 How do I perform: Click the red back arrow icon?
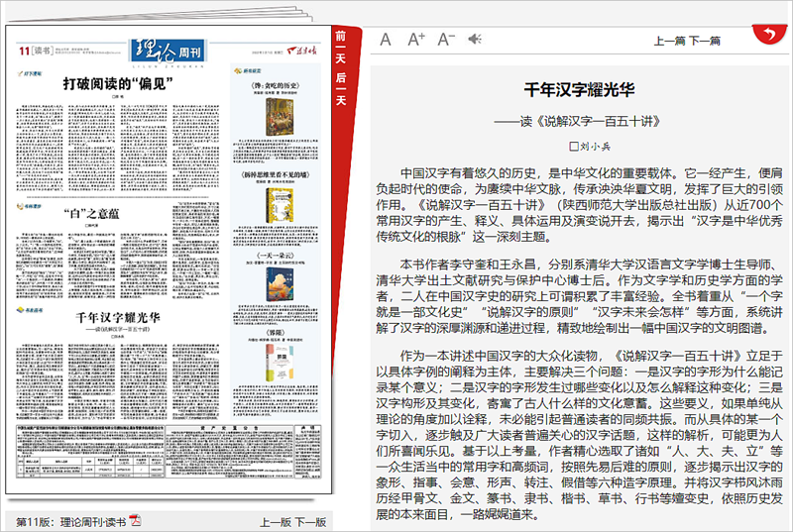coord(769,34)
